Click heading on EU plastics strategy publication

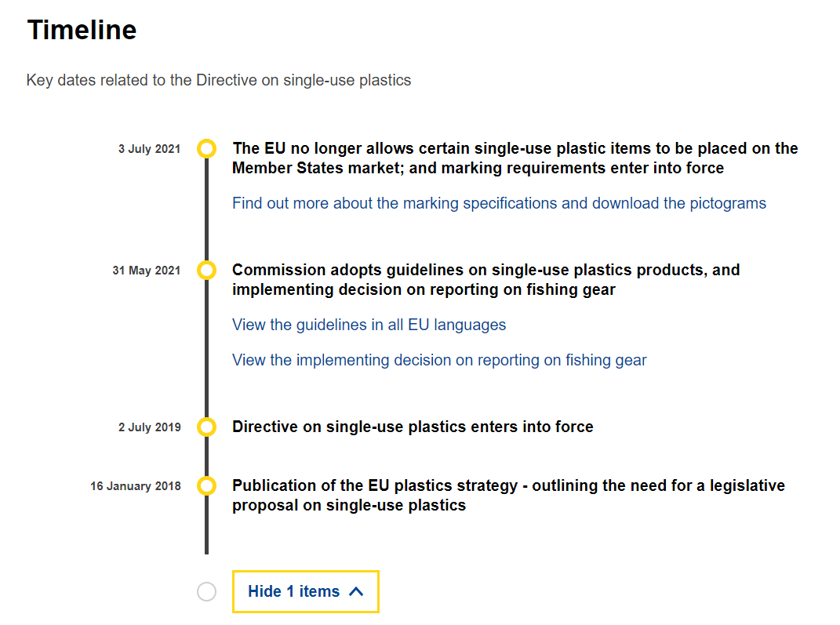click(508, 496)
